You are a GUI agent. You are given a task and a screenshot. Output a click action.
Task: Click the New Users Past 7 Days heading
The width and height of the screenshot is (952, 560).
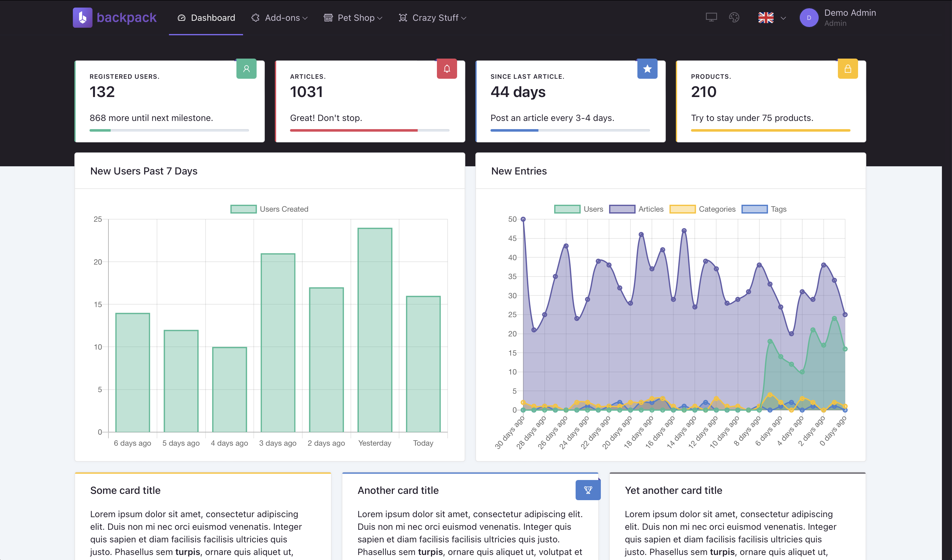144,171
